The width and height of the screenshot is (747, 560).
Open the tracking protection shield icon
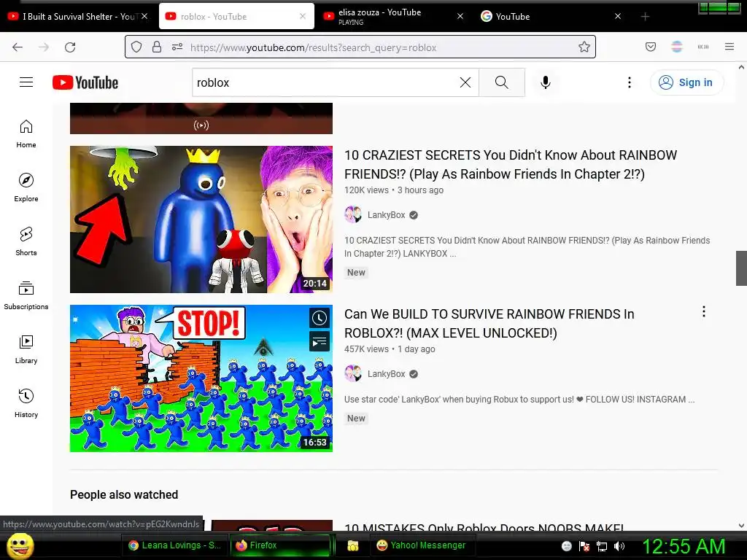pos(136,47)
